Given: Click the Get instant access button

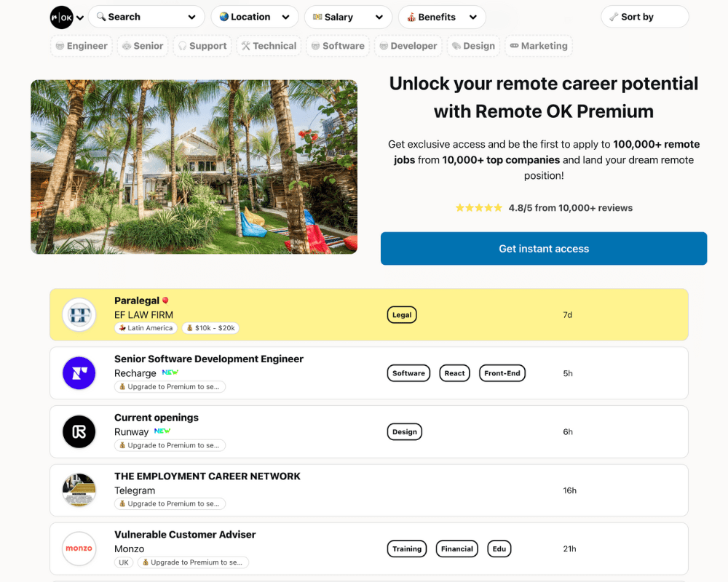Looking at the screenshot, I should 544,248.
